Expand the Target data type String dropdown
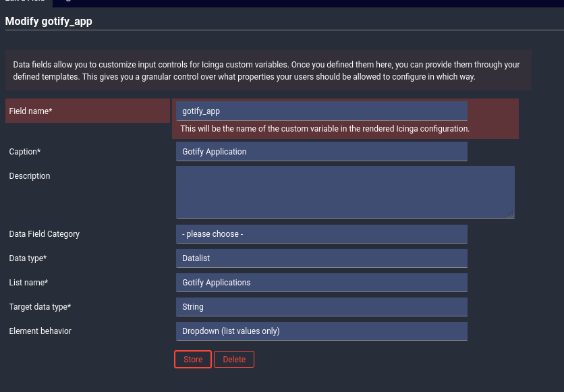Image resolution: width=564 pixels, height=392 pixels. point(321,307)
